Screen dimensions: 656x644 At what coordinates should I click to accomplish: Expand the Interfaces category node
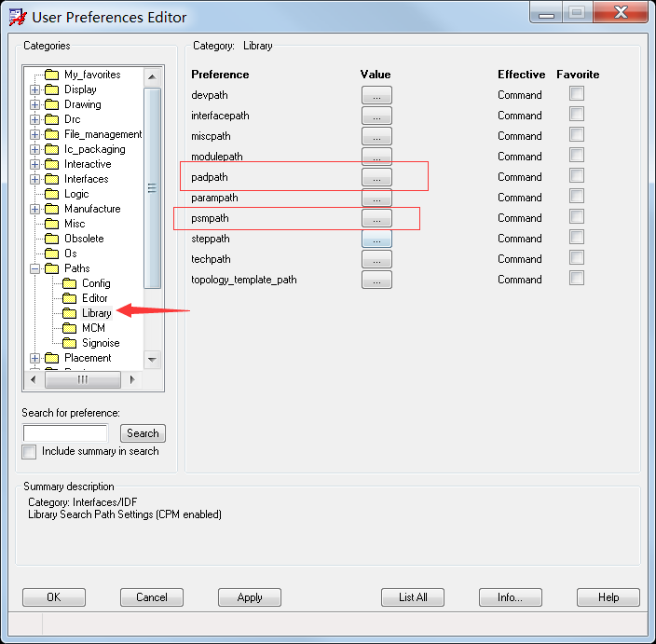(x=34, y=179)
